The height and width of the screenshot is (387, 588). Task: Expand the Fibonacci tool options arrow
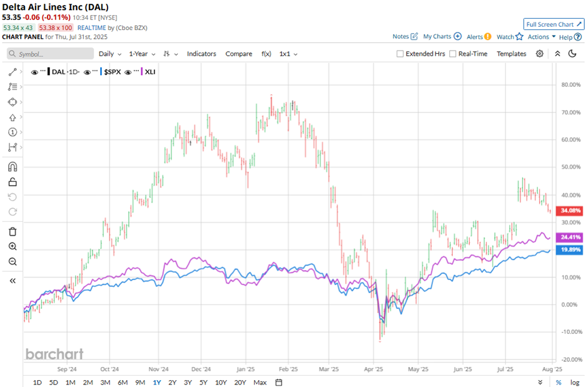tap(21, 87)
